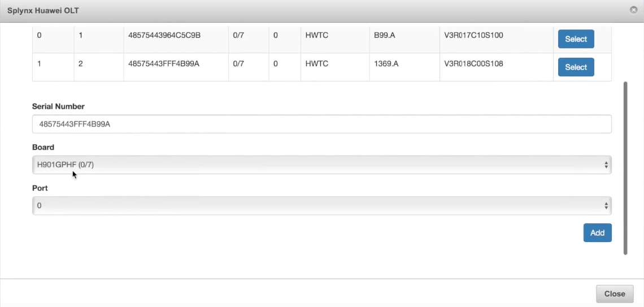644x307 pixels.
Task: Click the version cell V3R018C00S108
Action: [x=473, y=64]
